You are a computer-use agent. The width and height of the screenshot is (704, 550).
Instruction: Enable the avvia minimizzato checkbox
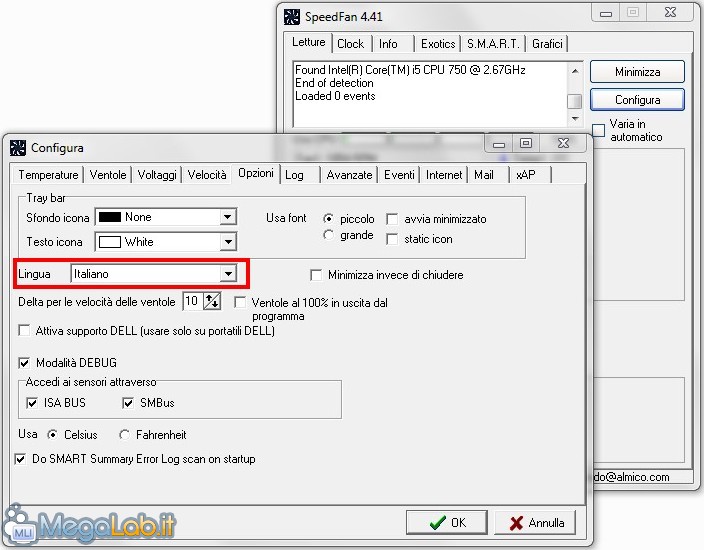[392, 219]
